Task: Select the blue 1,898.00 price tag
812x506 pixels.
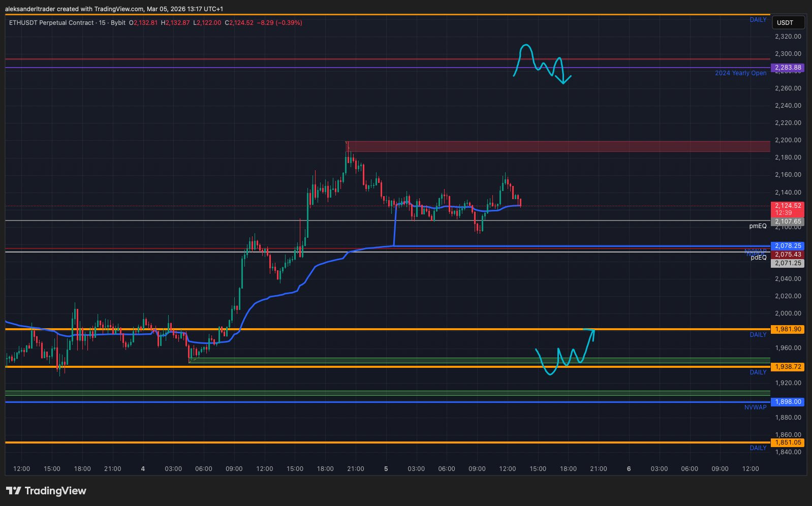Action: pos(787,402)
